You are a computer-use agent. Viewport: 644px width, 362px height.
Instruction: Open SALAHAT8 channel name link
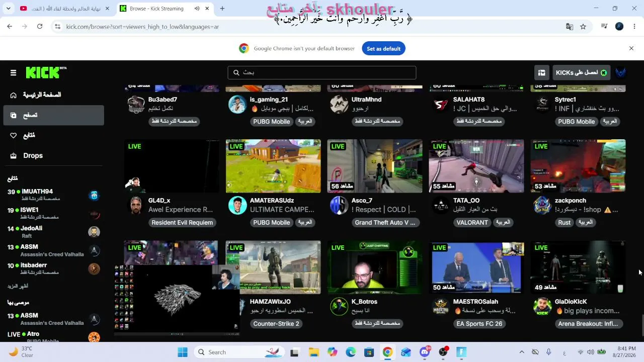pyautogui.click(x=469, y=100)
